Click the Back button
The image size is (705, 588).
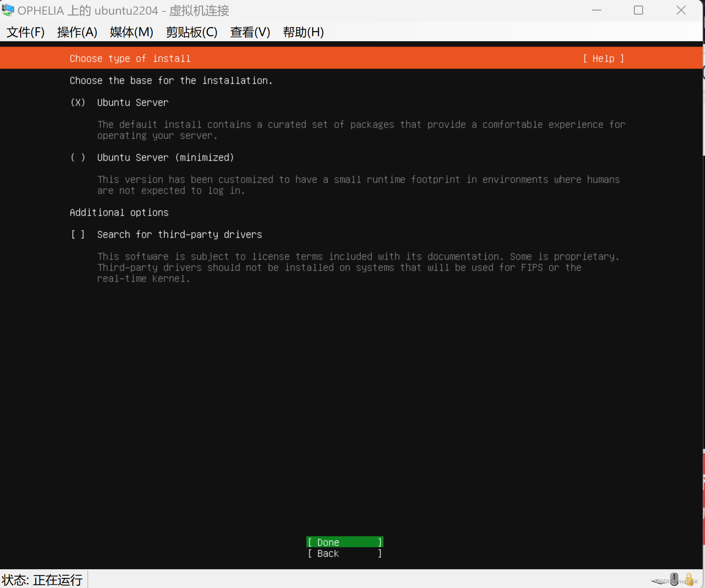(344, 554)
